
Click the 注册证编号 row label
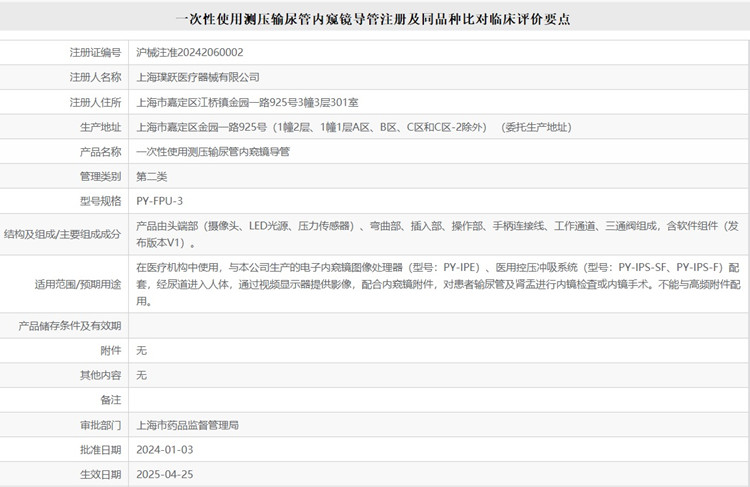(x=95, y=52)
